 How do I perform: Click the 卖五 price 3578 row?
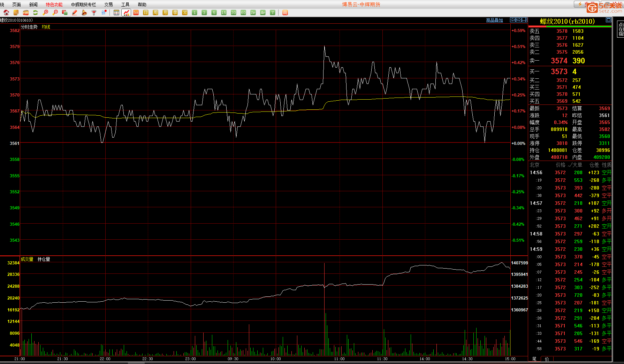click(570, 31)
